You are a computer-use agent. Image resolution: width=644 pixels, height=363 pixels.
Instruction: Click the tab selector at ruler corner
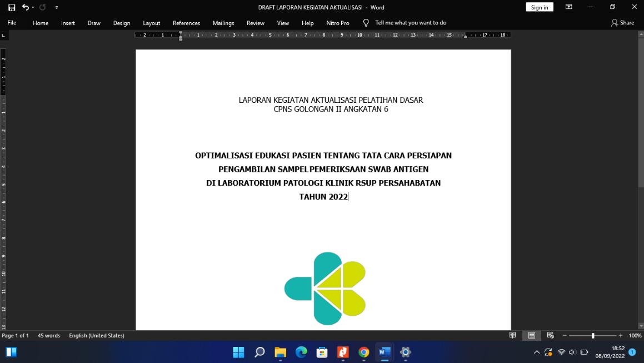tap(3, 36)
